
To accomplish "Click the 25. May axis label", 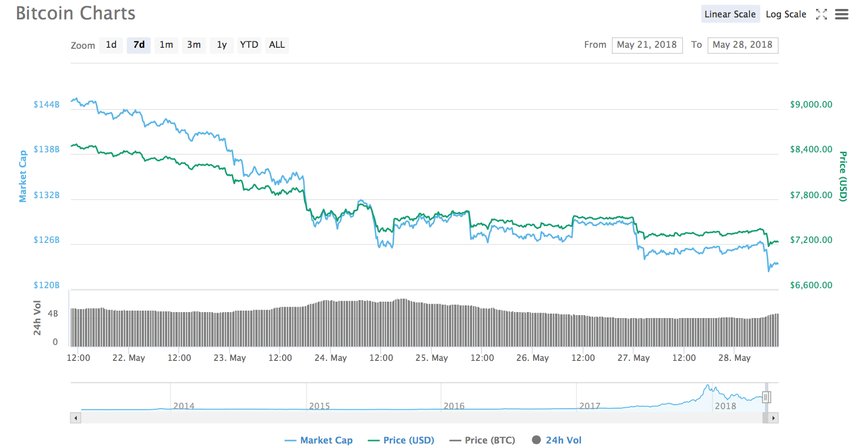I will (432, 358).
